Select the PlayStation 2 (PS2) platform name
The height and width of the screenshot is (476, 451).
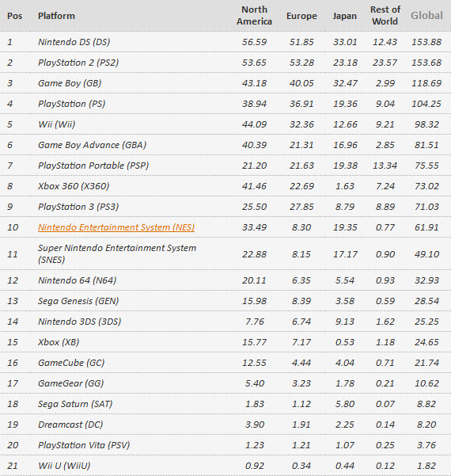tap(78, 63)
